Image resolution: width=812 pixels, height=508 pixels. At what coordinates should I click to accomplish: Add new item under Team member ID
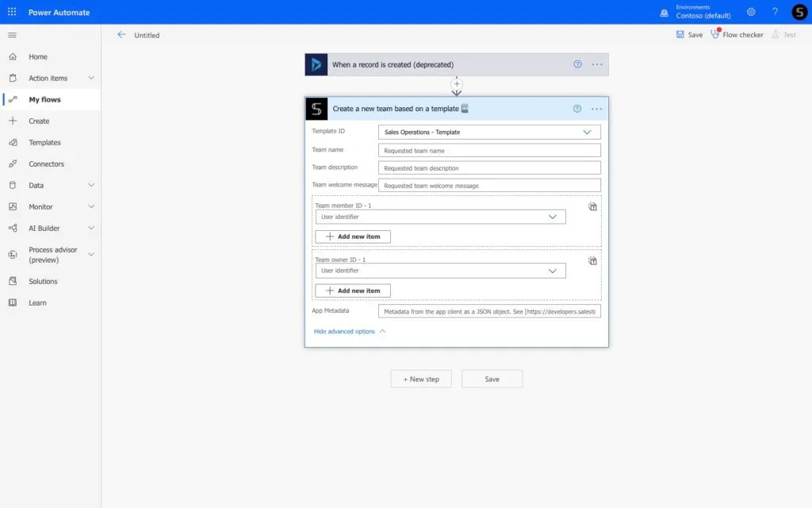(353, 237)
